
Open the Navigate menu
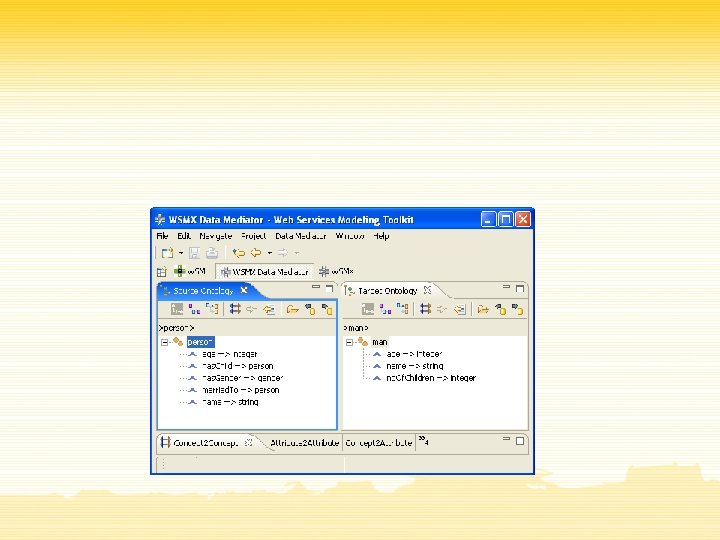pos(215,236)
